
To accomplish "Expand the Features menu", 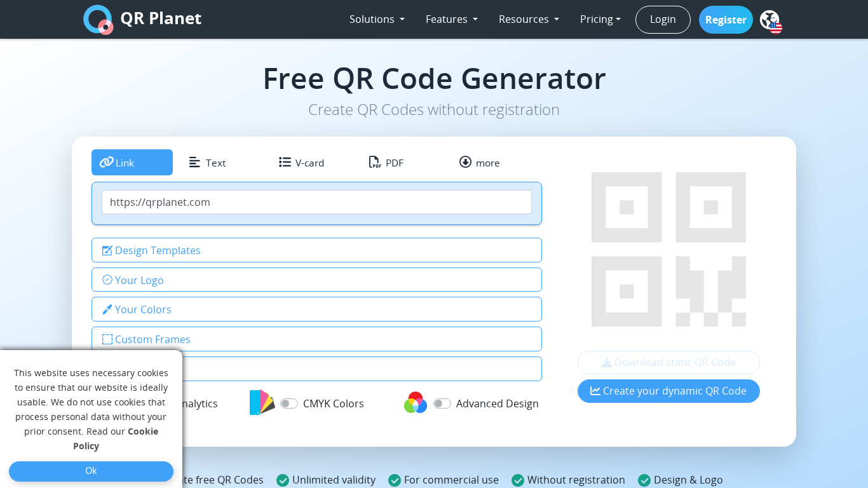I will pos(451,19).
